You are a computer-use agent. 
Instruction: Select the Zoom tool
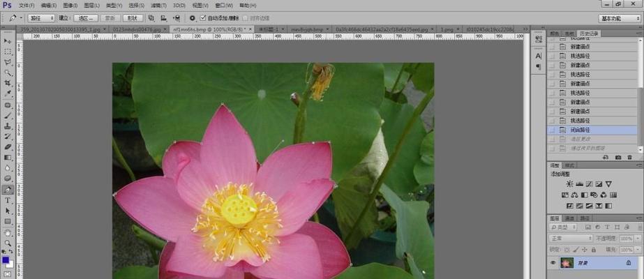pyautogui.click(x=8, y=243)
